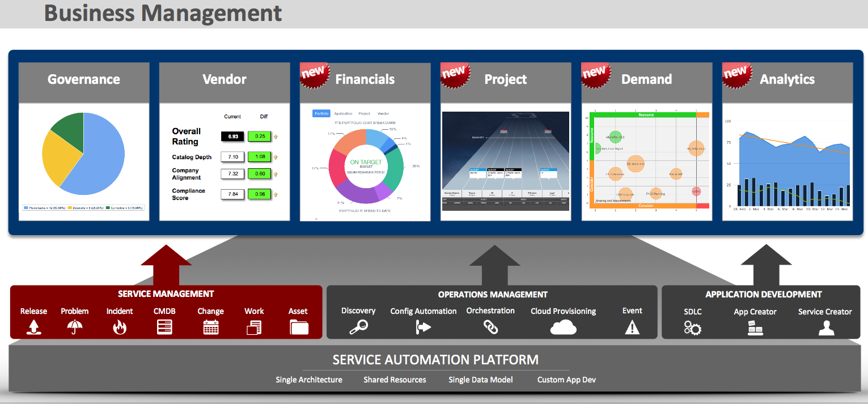Viewport: 868px width, 404px height.
Task: Click the Discovery magnifier icon
Action: pyautogui.click(x=358, y=327)
